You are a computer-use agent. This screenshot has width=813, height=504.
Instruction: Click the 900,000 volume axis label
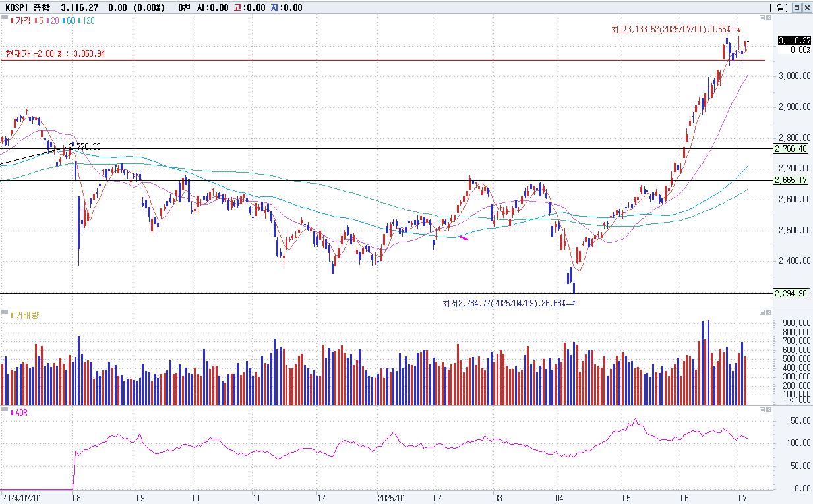(796, 323)
